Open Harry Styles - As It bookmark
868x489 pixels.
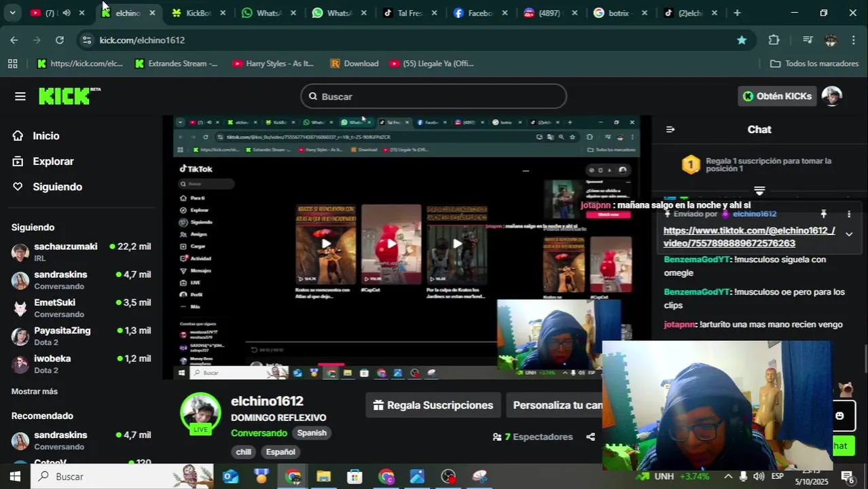pyautogui.click(x=273, y=63)
